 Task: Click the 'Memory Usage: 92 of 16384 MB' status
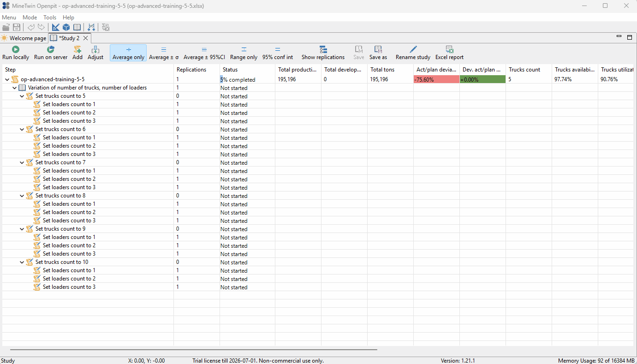point(596,361)
